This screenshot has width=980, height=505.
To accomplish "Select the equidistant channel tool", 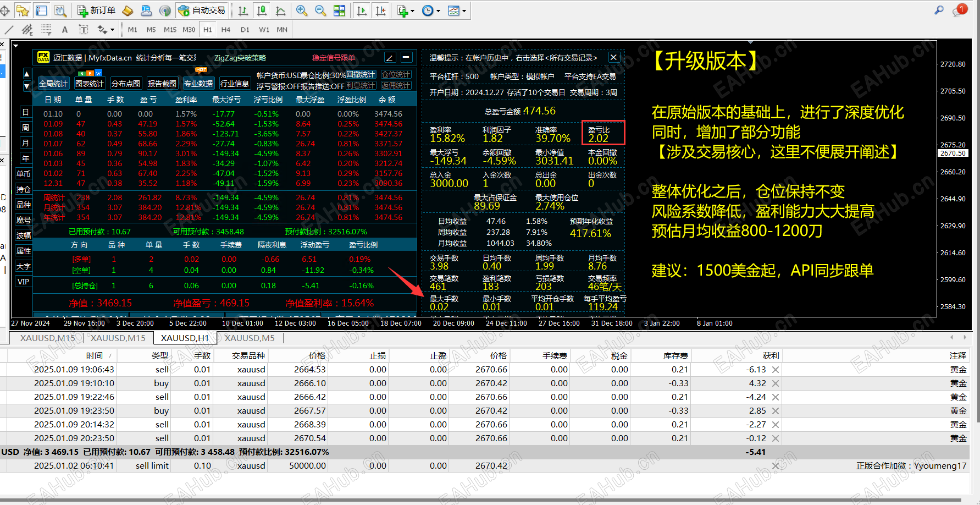I will point(27,29).
